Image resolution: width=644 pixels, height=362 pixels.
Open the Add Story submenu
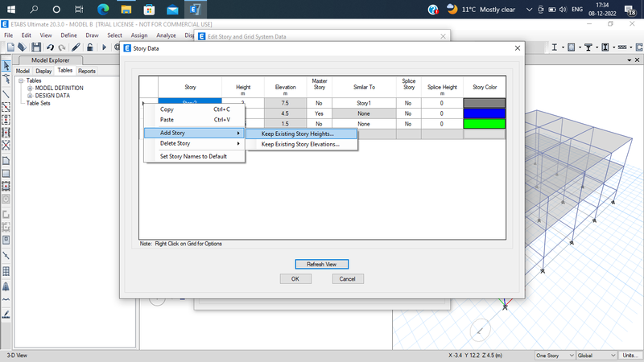pos(194,133)
